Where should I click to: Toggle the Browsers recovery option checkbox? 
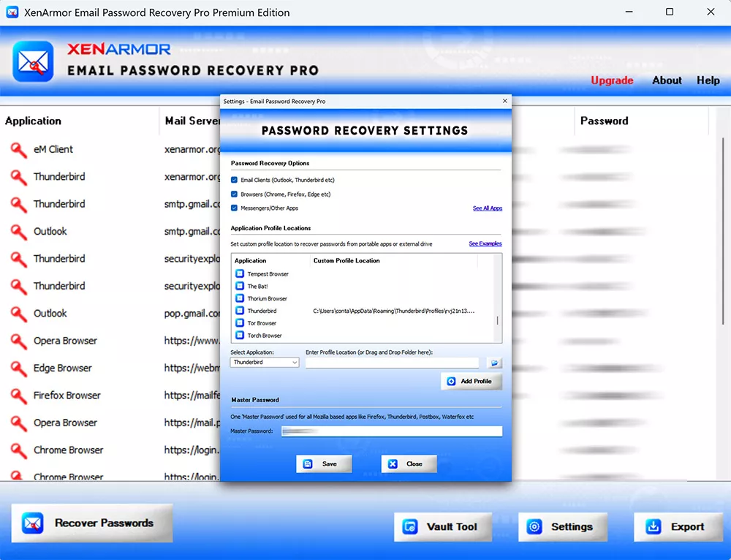234,194
